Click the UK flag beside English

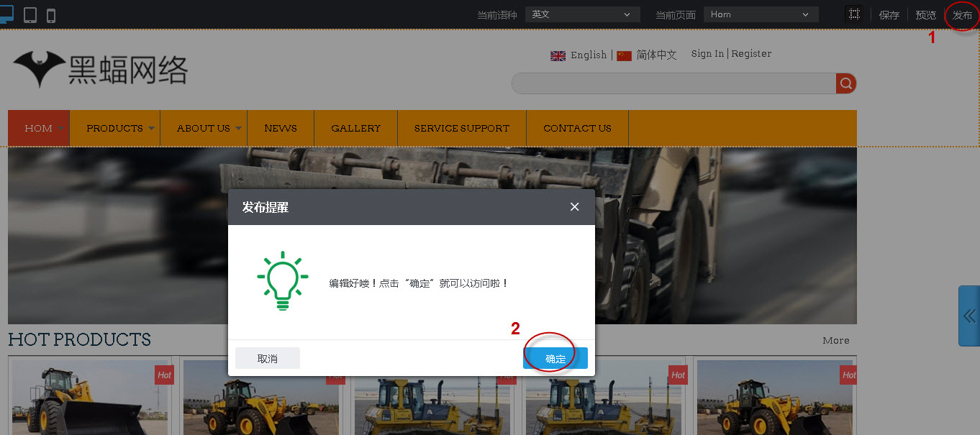[x=558, y=55]
